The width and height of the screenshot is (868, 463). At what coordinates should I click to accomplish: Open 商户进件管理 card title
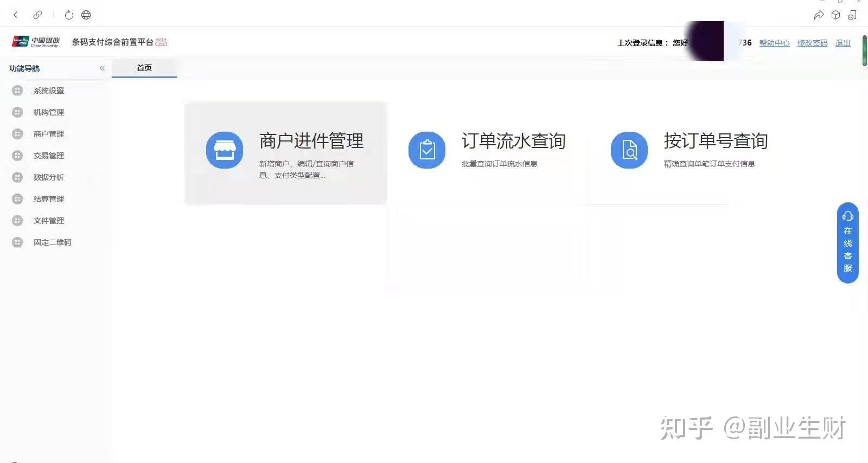point(311,141)
